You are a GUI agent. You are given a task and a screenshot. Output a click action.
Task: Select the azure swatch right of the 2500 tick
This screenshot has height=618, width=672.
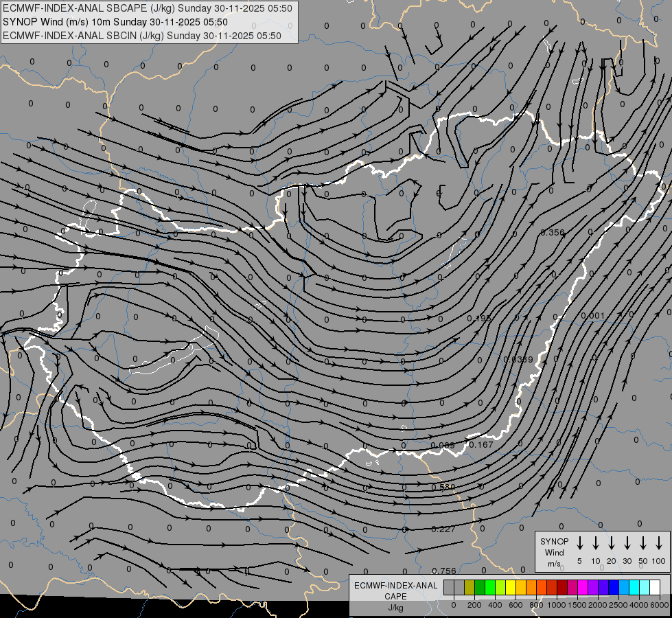[x=623, y=587]
